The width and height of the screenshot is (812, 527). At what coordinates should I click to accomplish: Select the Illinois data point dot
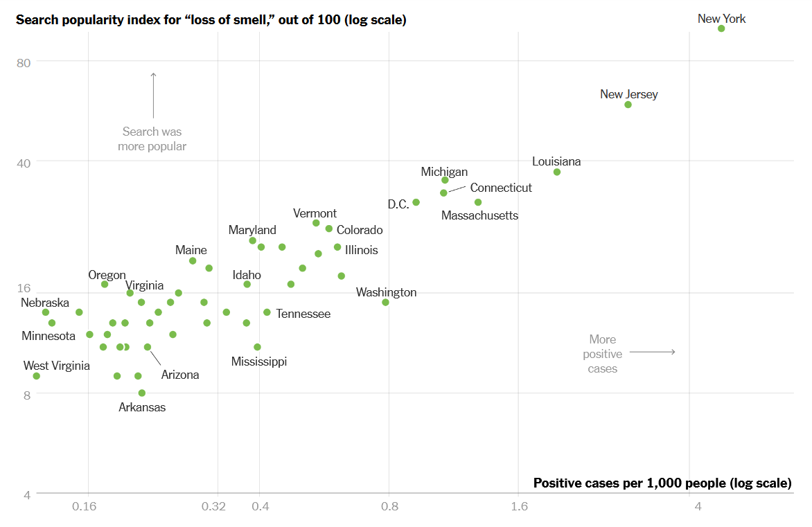click(x=337, y=247)
